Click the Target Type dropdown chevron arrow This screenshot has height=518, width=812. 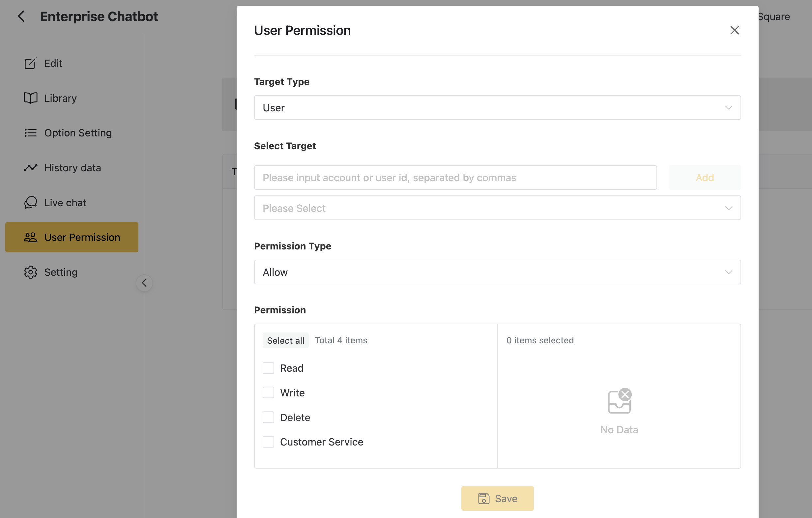click(729, 107)
